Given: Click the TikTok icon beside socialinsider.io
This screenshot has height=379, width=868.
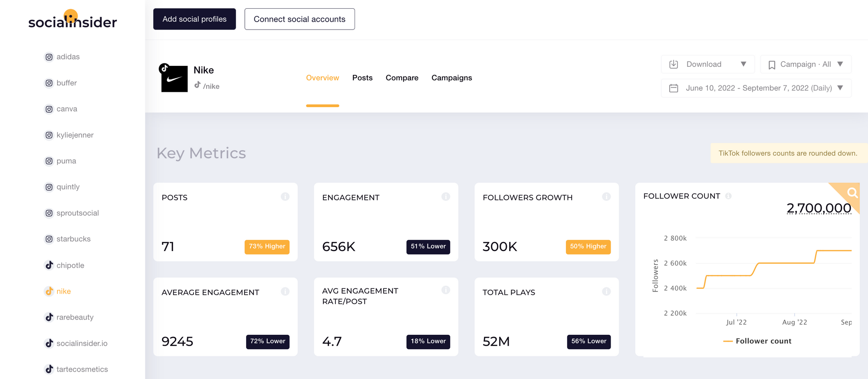Looking at the screenshot, I should click(49, 343).
